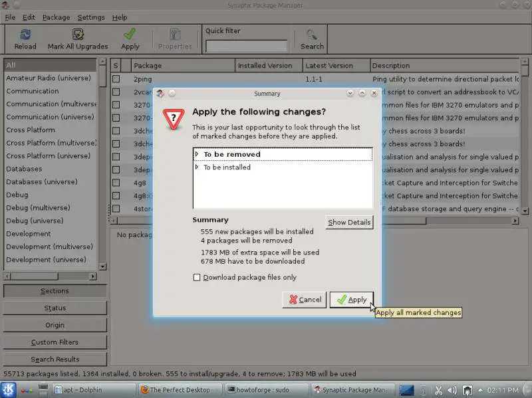Maximize the Summary dialog
The image size is (532, 398).
tap(362, 93)
